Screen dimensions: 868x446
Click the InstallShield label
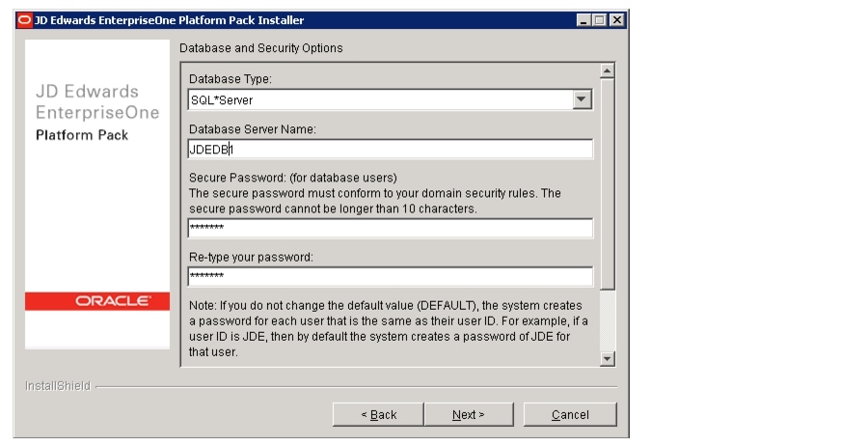coord(58,386)
